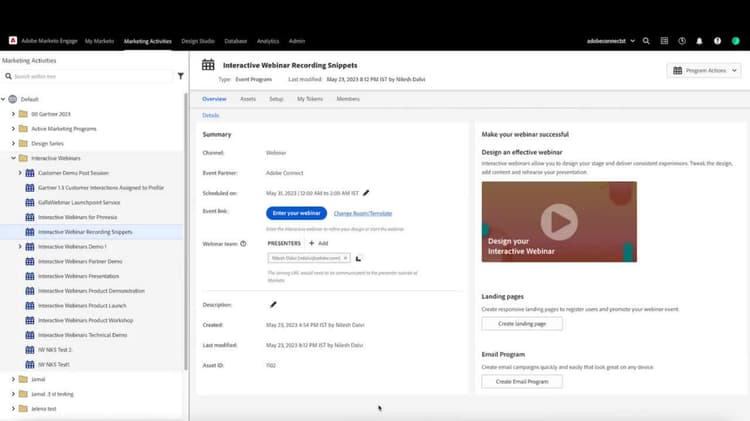Click the webinar team help icon
The height and width of the screenshot is (421, 750).
[243, 244]
